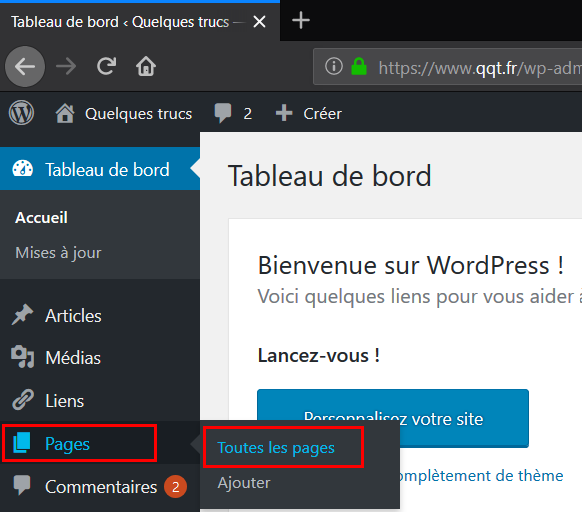Click the Articles pushpin icon
The width and height of the screenshot is (582, 512).
(x=22, y=314)
